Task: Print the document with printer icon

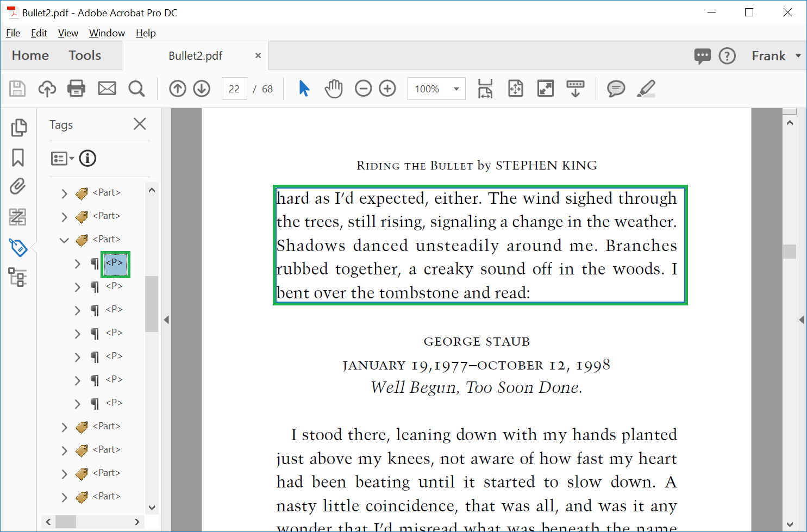Action: click(76, 89)
